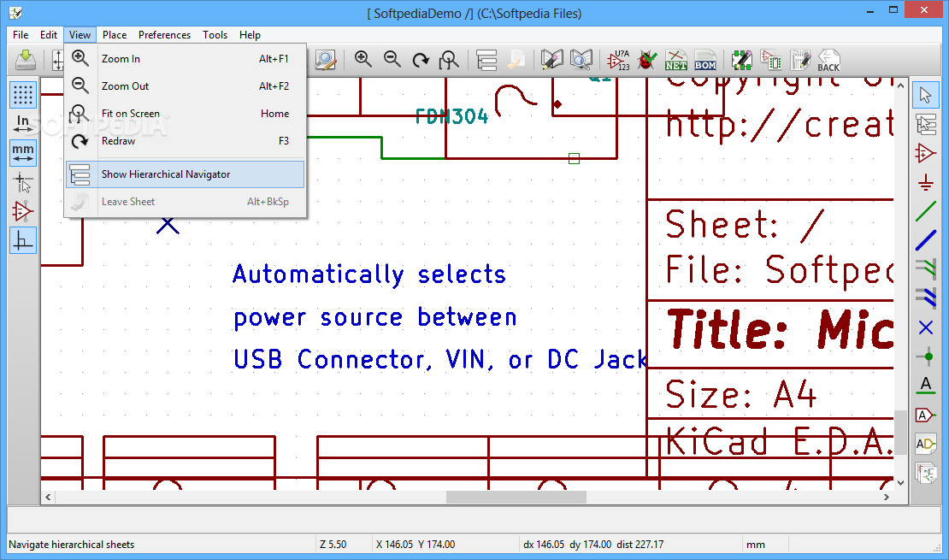Open the File menu
949x560 pixels.
click(x=21, y=34)
